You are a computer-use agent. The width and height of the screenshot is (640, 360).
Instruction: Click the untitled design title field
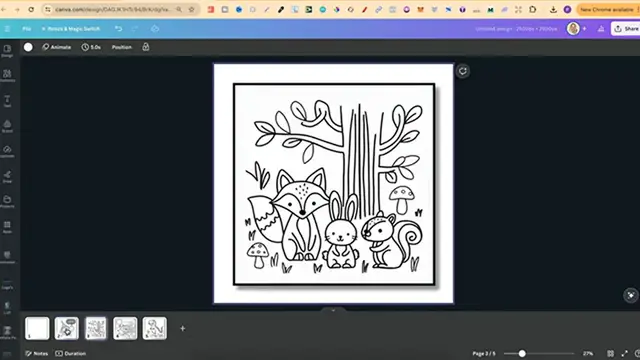516,29
